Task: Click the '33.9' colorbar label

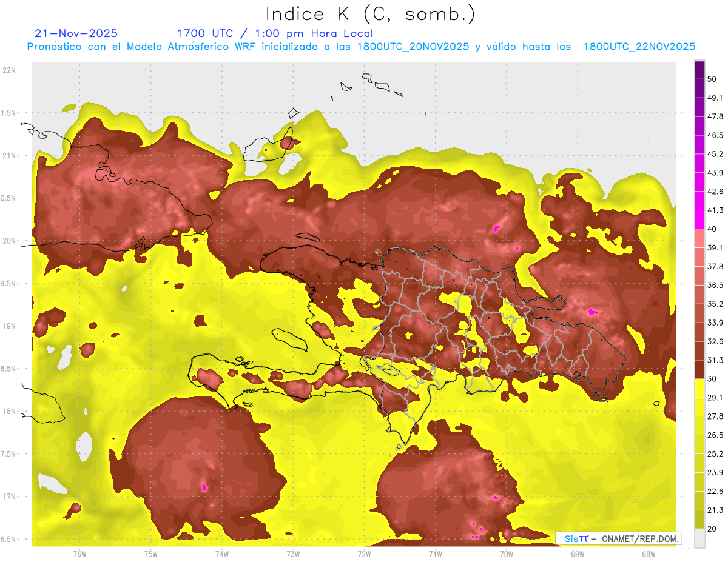Action: [x=715, y=323]
